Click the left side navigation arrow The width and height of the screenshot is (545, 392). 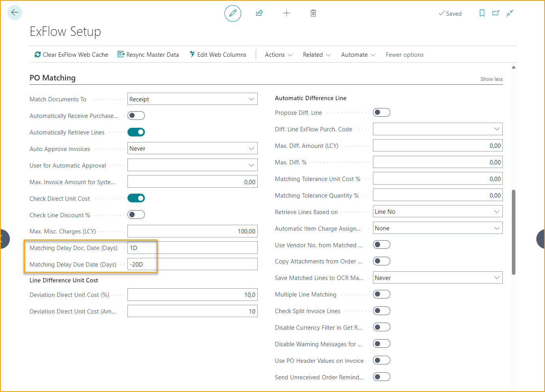click(x=4, y=239)
